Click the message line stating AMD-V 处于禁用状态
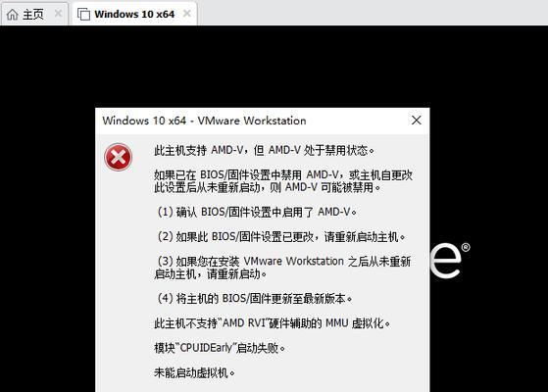The height and width of the screenshot is (392, 548). (265, 151)
